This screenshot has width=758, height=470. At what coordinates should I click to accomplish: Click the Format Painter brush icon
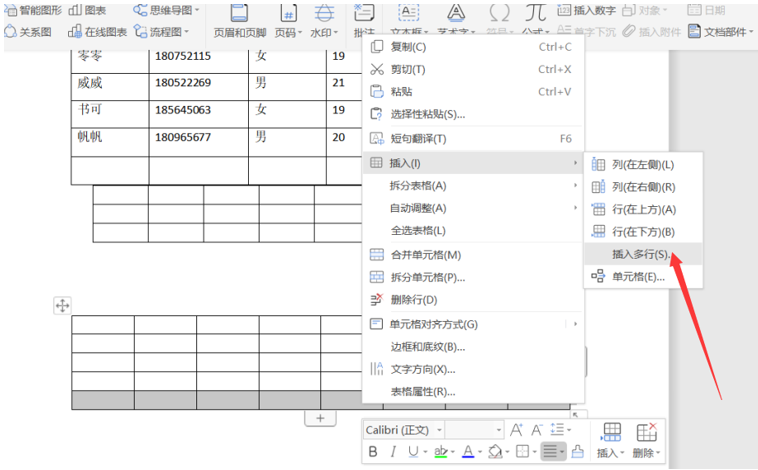(577, 452)
